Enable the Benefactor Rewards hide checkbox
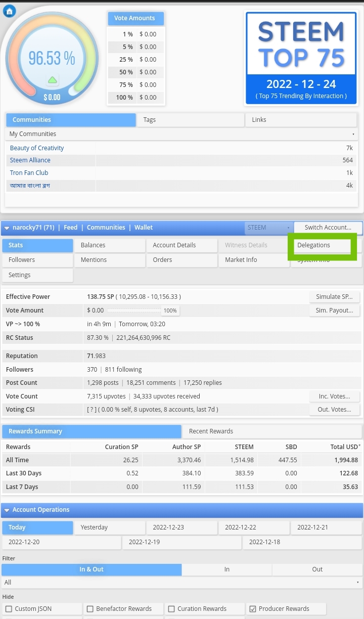 90,609
